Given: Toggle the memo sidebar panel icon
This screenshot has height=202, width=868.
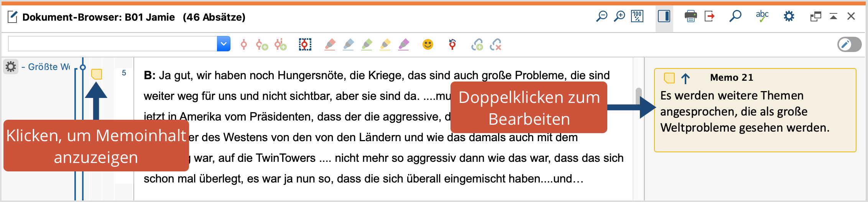Looking at the screenshot, I should pos(664,16).
